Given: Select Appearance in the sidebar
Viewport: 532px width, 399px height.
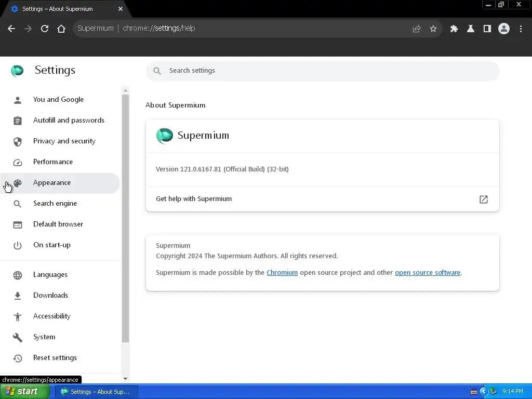Looking at the screenshot, I should [x=60, y=183].
